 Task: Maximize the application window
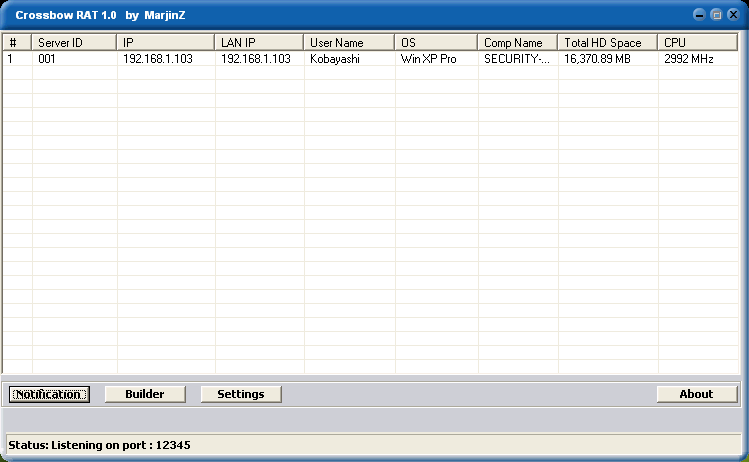coord(716,15)
